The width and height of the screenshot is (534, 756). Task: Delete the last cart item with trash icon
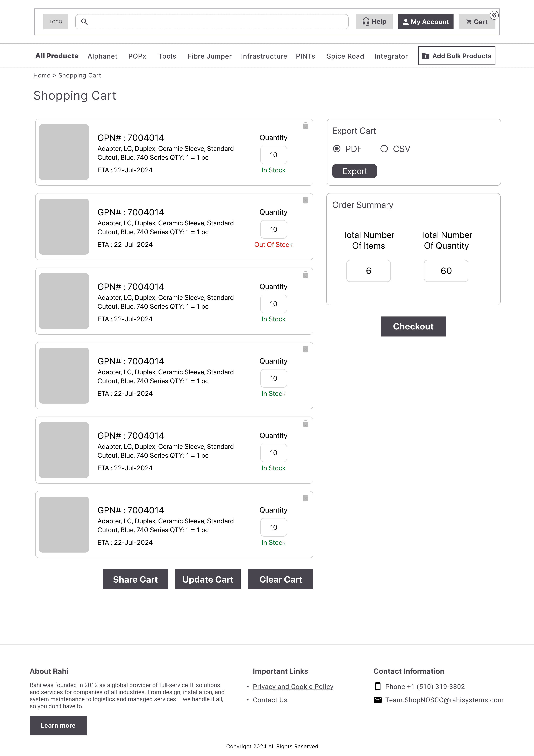click(305, 498)
